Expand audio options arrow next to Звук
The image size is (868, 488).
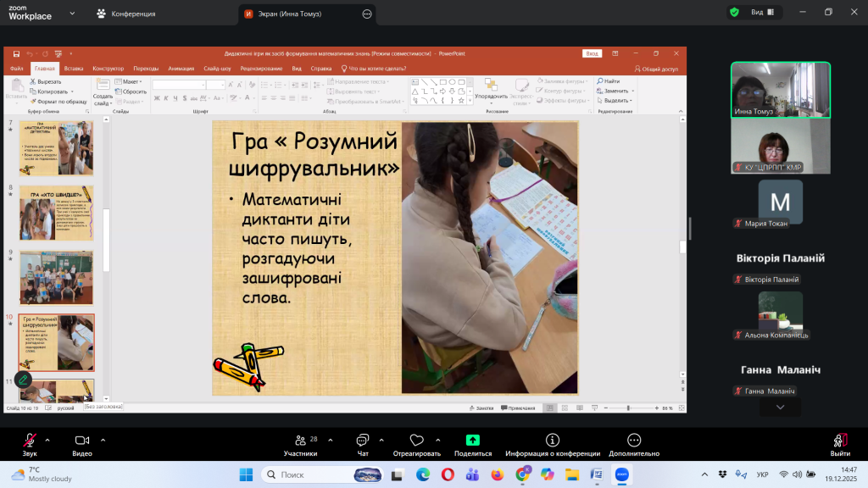[x=47, y=440]
